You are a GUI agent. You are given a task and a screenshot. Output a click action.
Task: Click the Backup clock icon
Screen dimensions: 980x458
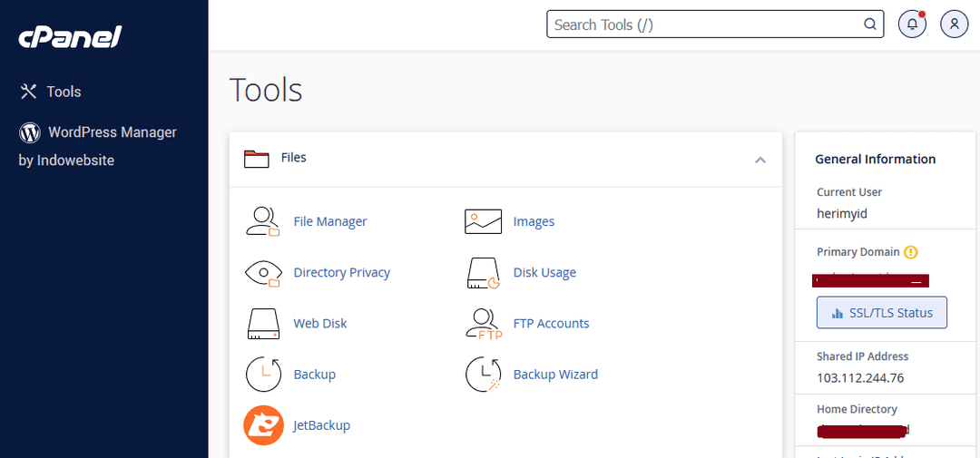pyautogui.click(x=263, y=375)
